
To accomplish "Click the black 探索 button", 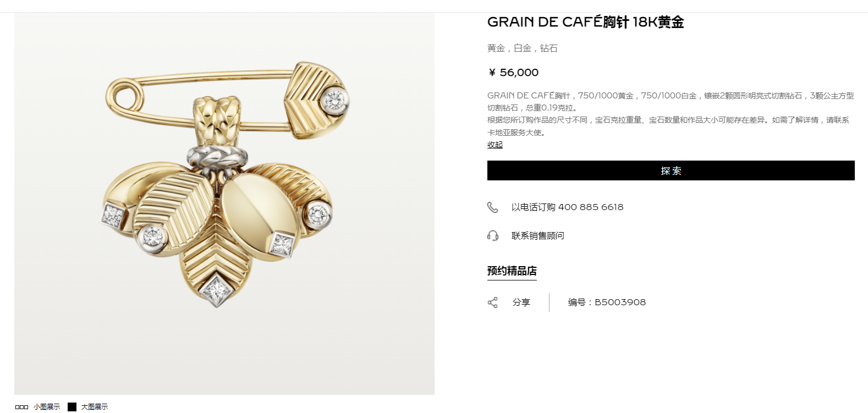I will (671, 170).
